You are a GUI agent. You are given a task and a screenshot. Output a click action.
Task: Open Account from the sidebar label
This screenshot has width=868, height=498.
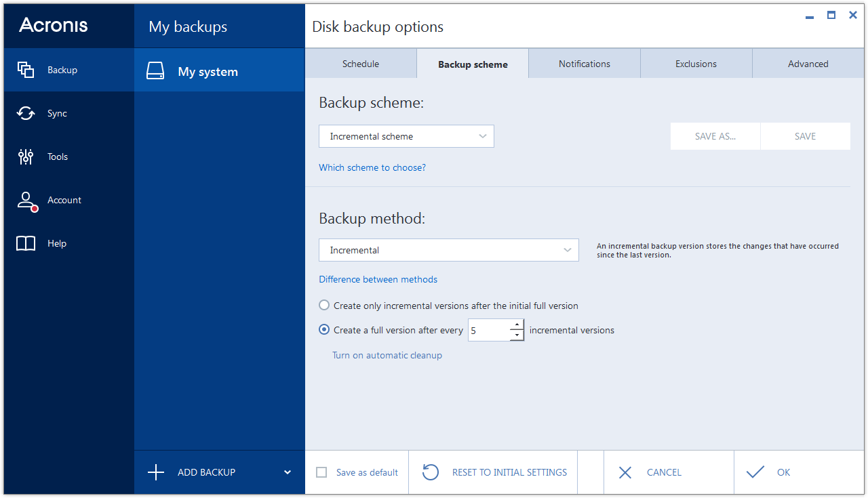point(64,200)
